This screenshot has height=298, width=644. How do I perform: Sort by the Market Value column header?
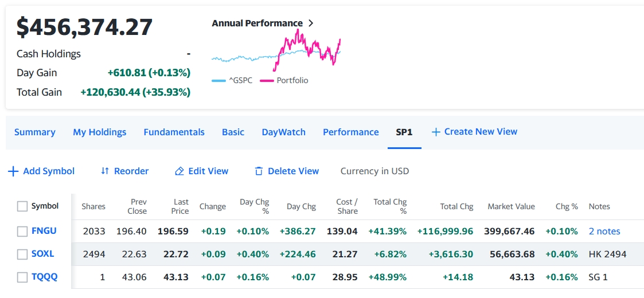pyautogui.click(x=511, y=206)
